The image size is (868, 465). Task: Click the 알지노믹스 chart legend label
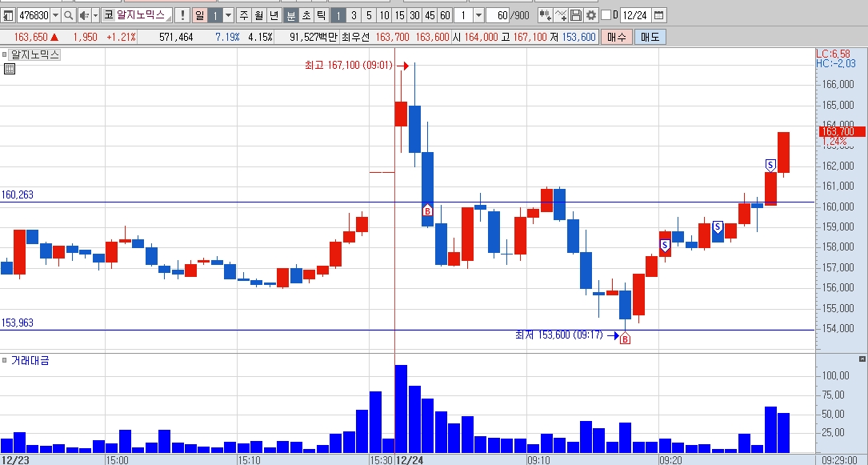point(34,54)
